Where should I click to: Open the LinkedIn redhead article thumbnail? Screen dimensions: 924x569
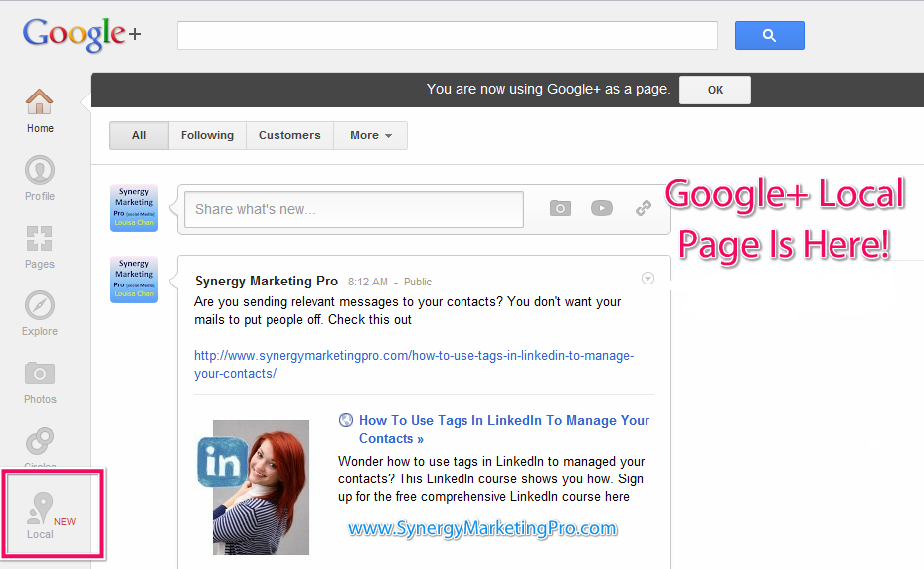[x=253, y=487]
